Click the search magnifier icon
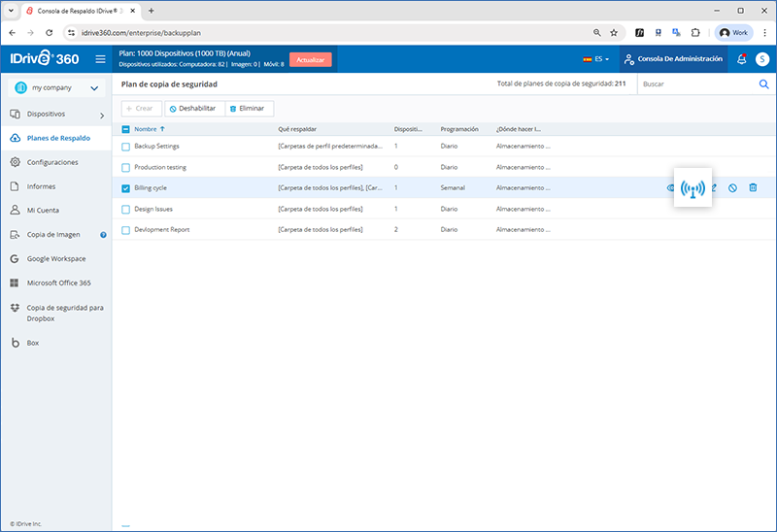 (x=763, y=84)
